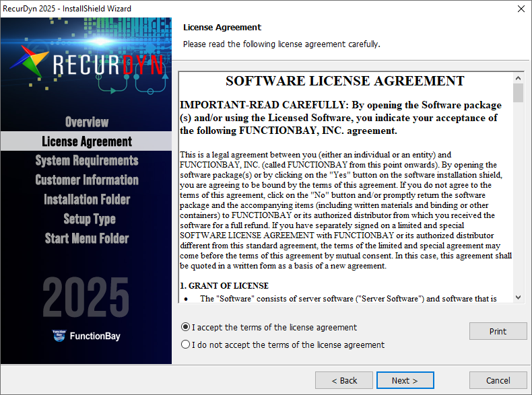Click the FunctionBay shield logo icon
This screenshot has width=532, height=395.
click(x=59, y=336)
